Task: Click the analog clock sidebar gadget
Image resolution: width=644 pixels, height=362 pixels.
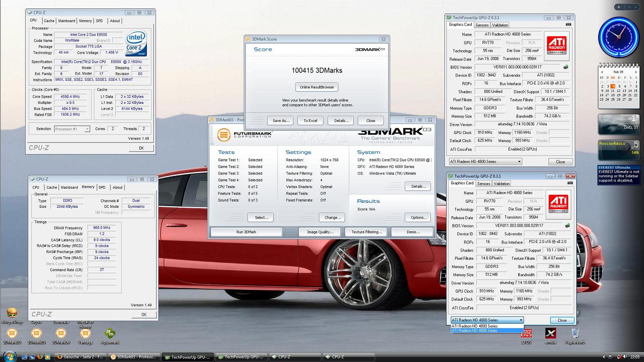Action: point(618,37)
